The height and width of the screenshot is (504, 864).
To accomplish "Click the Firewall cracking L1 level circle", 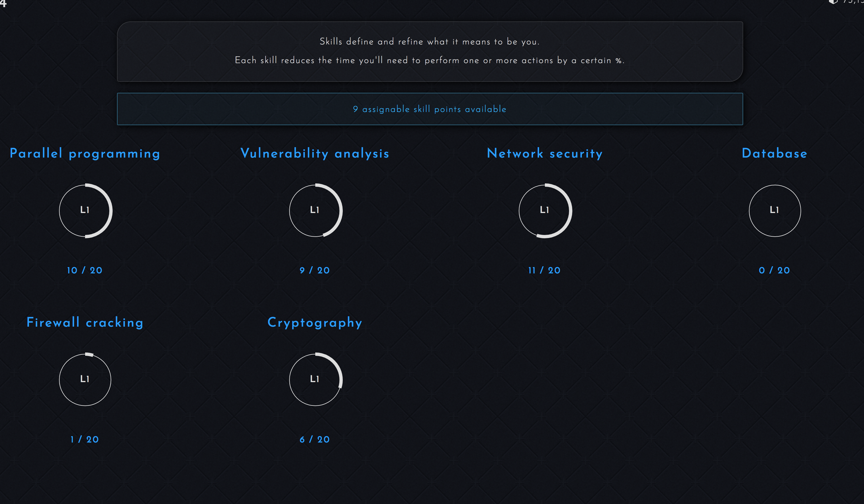I will coord(85,379).
